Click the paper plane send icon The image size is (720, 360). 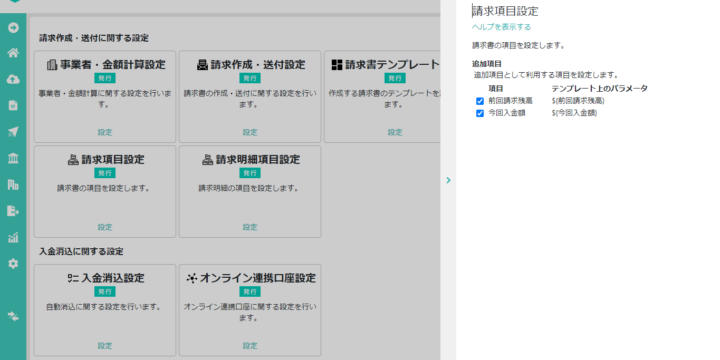tap(13, 132)
